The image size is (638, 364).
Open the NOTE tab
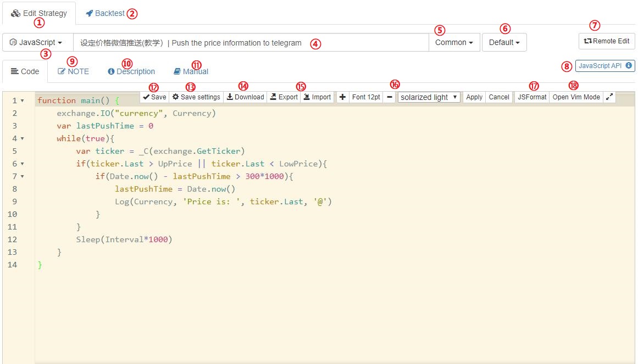[x=73, y=71]
